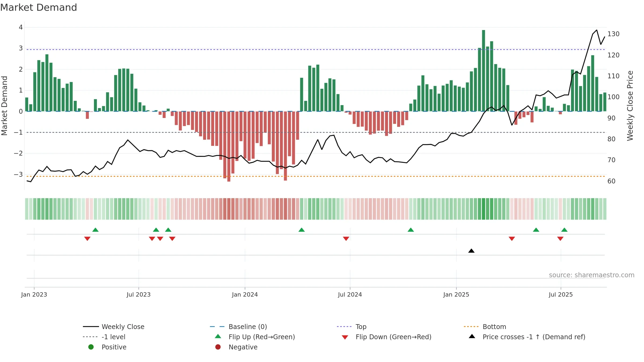Click the 130 tick on the price axis
This screenshot has width=644, height=362.
(x=613, y=34)
